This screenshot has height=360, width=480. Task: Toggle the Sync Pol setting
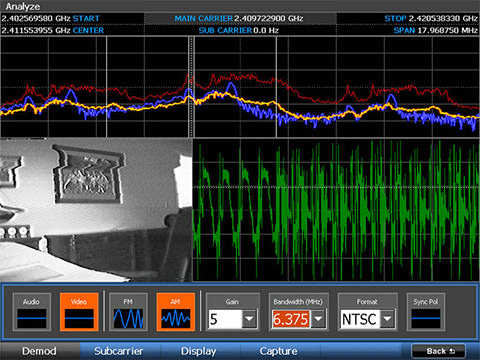pyautogui.click(x=426, y=312)
